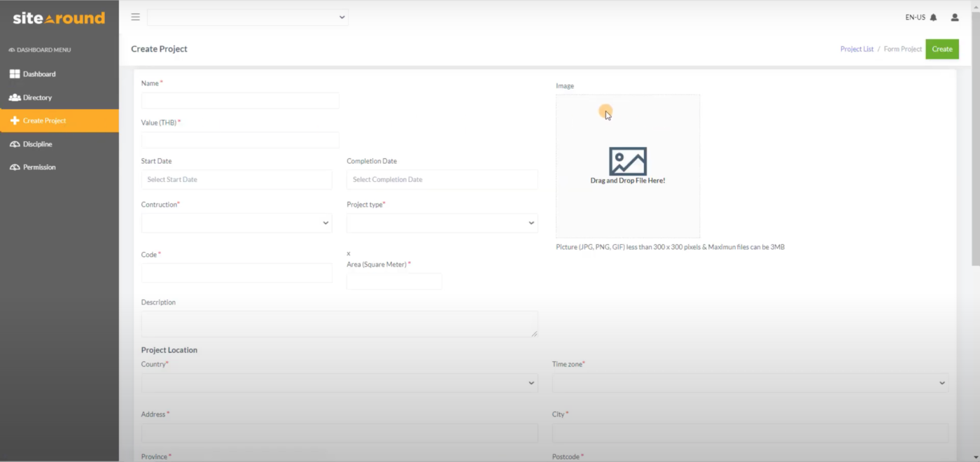Go to Project List via breadcrumb
This screenshot has height=462, width=980.
[857, 49]
